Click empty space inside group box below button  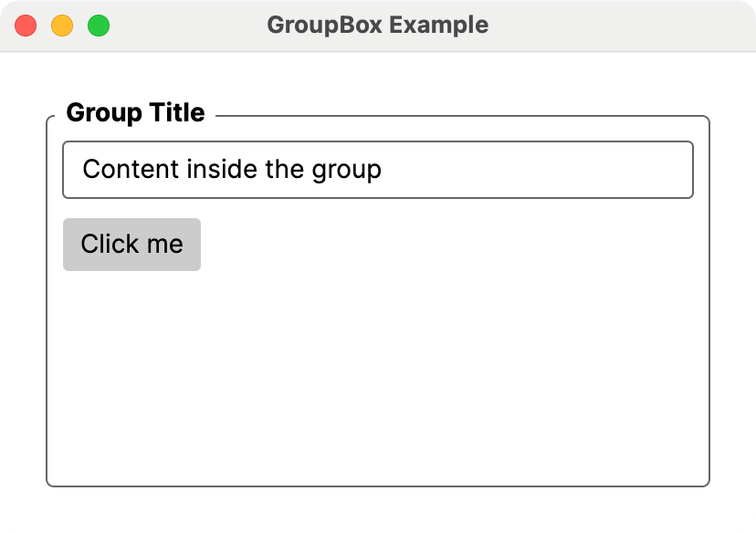(x=377, y=383)
